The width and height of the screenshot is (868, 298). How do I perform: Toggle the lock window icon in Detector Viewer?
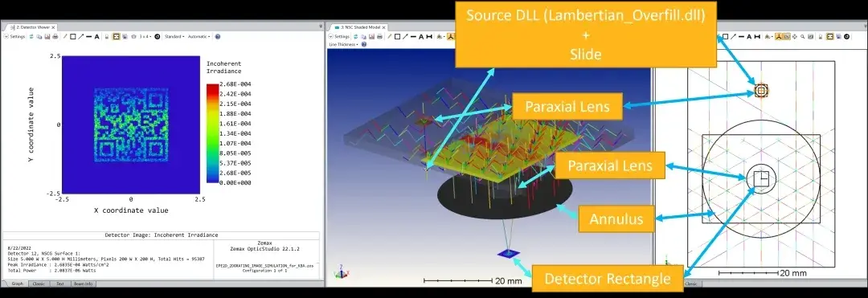[x=107, y=36]
